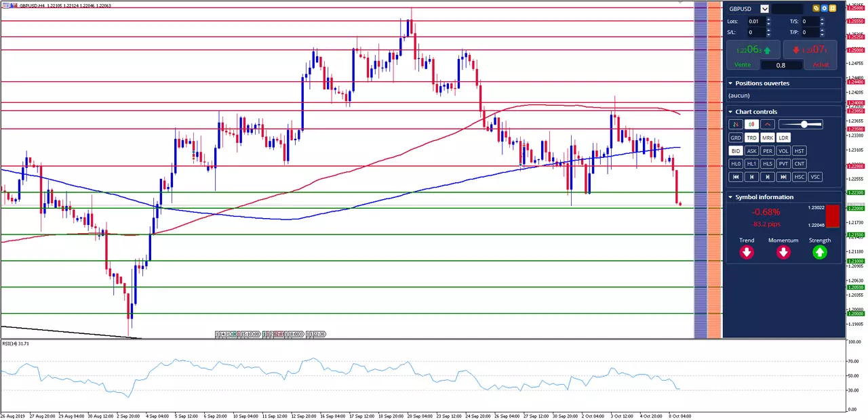Image resolution: width=868 pixels, height=420 pixels.
Task: Click the red daily range bar
Action: 832,216
